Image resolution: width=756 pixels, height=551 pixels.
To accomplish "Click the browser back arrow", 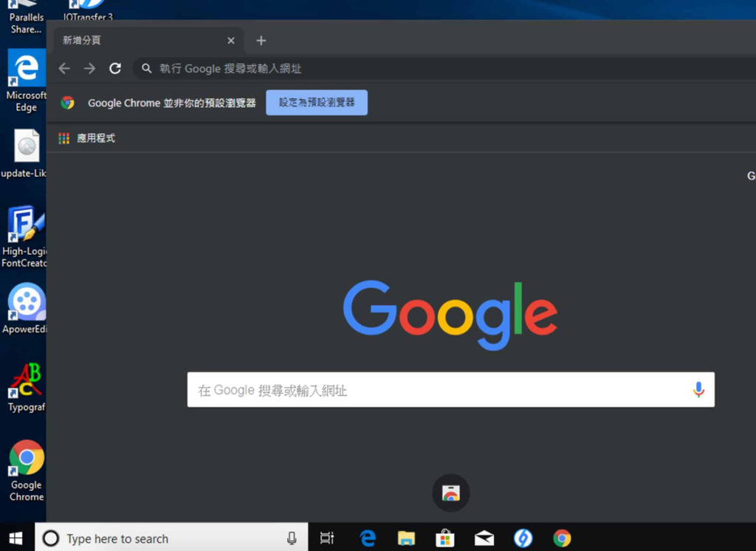I will point(64,69).
